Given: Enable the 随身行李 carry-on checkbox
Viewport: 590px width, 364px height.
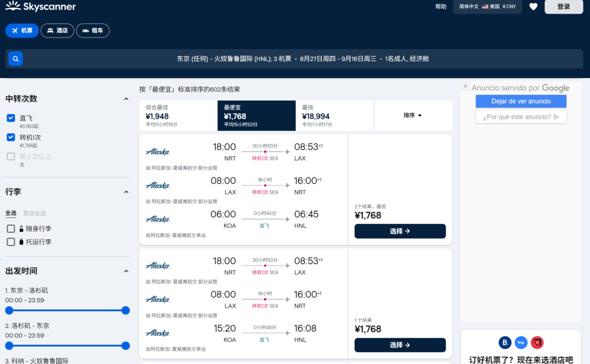Looking at the screenshot, I should point(11,229).
